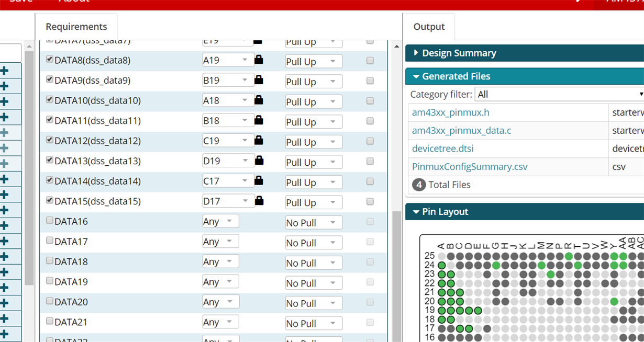Uncheck DATA8(dss_data8) signal
This screenshot has width=644, height=342.
[50, 59]
